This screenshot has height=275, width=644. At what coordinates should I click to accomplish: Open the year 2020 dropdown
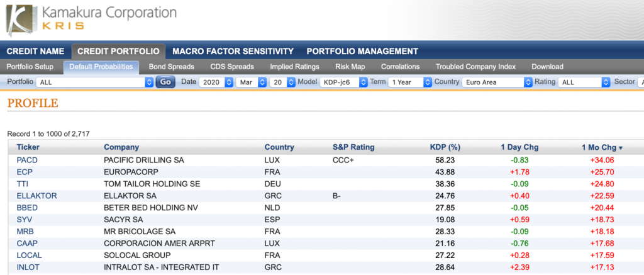(x=216, y=82)
